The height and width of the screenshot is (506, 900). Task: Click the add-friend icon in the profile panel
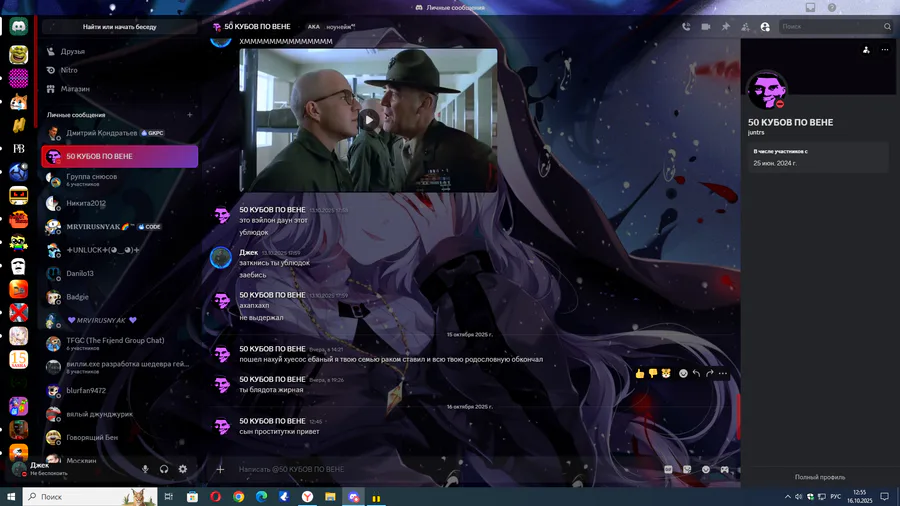point(866,50)
